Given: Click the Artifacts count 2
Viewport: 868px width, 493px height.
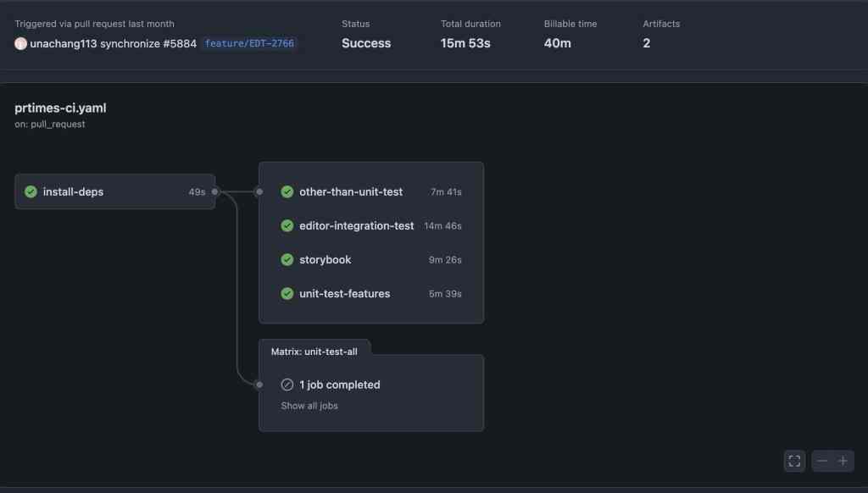Looking at the screenshot, I should pyautogui.click(x=647, y=43).
